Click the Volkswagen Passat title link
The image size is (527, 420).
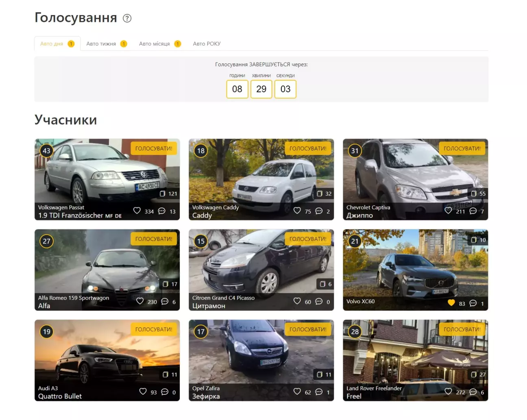coord(61,207)
